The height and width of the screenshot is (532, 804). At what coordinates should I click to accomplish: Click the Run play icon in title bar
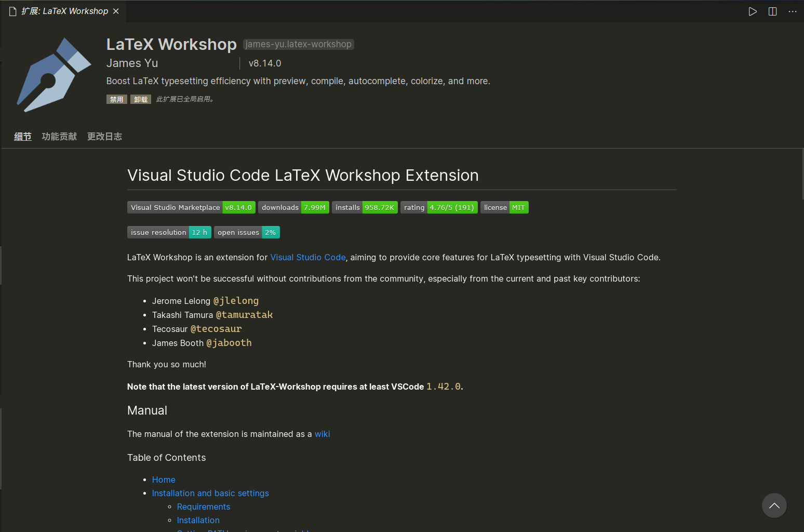click(753, 11)
